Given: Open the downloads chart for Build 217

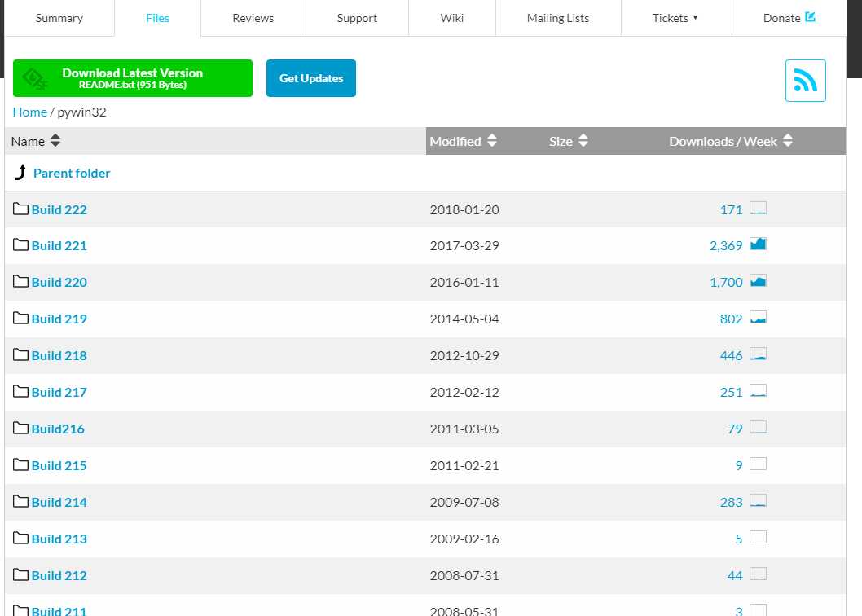Looking at the screenshot, I should coord(758,390).
